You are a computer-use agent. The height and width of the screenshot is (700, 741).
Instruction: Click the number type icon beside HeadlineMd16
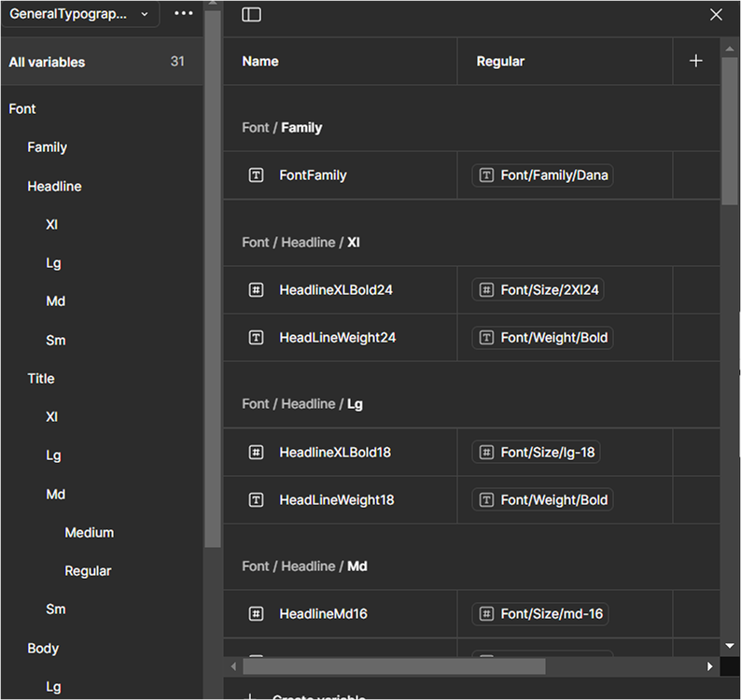tap(256, 614)
